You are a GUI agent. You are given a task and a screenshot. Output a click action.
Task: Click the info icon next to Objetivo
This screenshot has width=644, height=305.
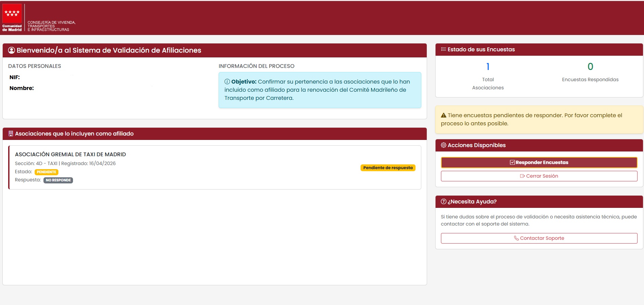point(227,82)
